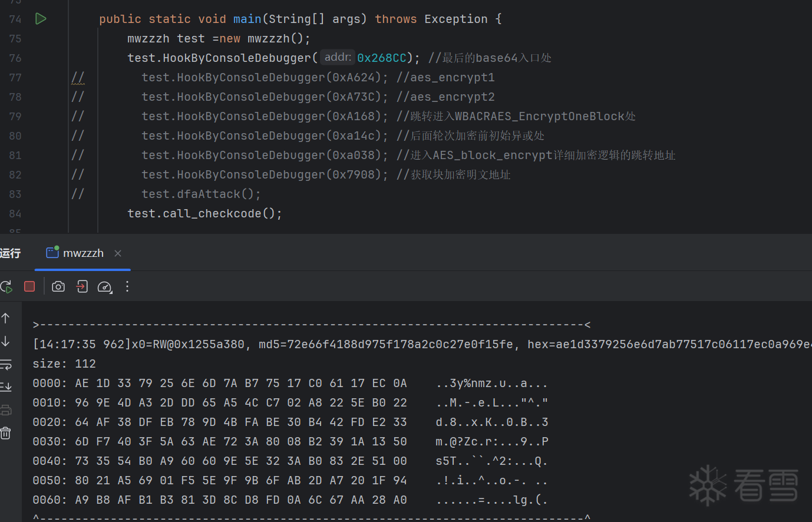Stop the running process

(29, 286)
